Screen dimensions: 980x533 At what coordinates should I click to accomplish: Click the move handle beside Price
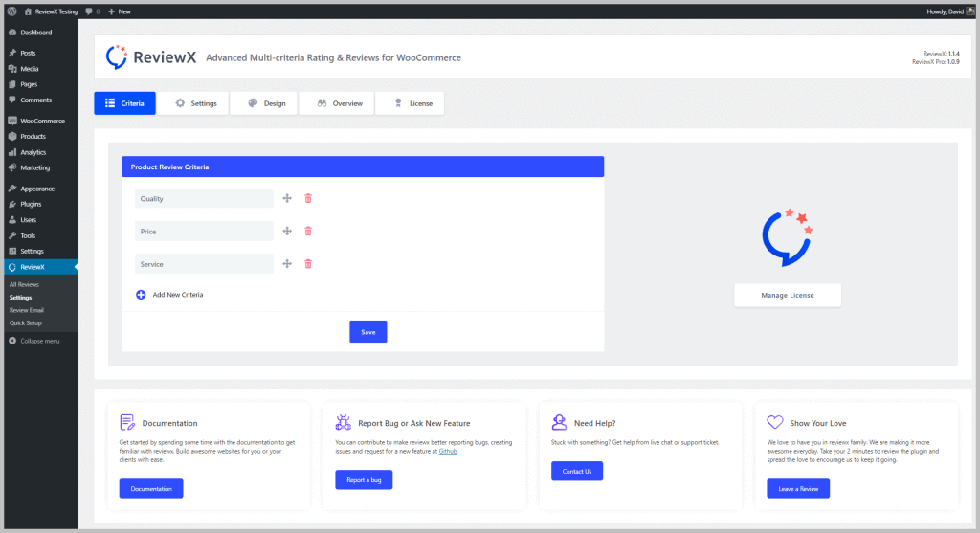pos(286,231)
